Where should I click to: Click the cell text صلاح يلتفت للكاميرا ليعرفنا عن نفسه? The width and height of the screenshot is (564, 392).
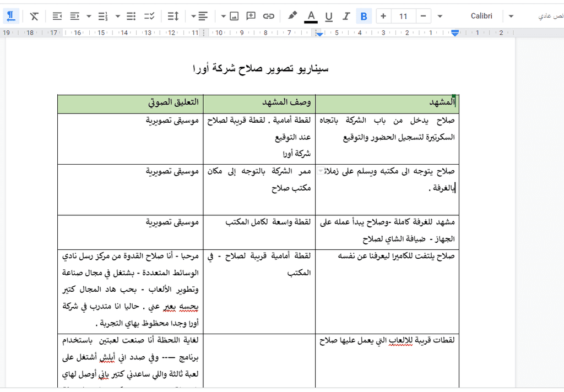[x=396, y=256]
